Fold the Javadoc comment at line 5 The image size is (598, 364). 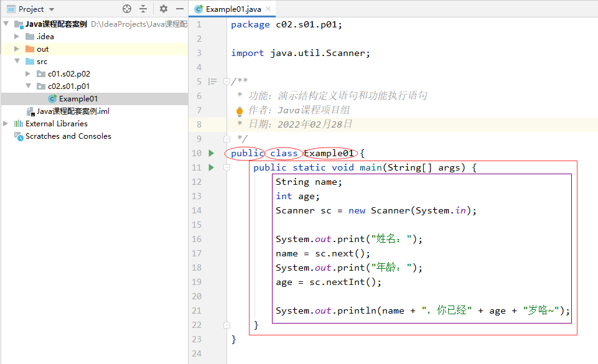point(227,82)
